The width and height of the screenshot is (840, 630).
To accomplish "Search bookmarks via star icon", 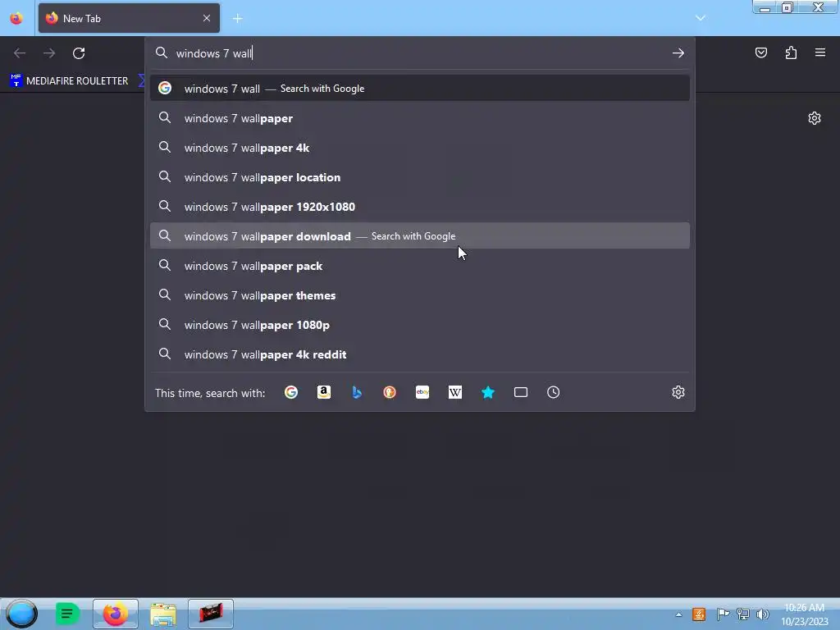I will pyautogui.click(x=487, y=392).
